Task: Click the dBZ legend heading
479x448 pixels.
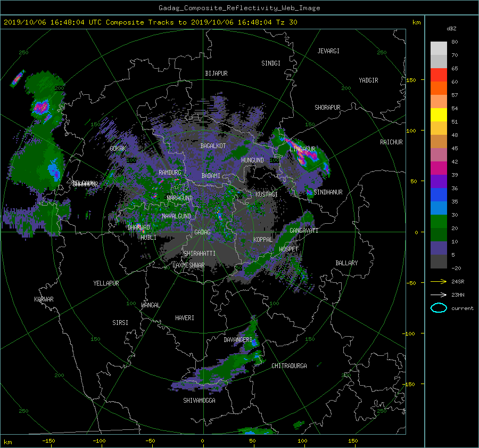Action: tap(451, 29)
